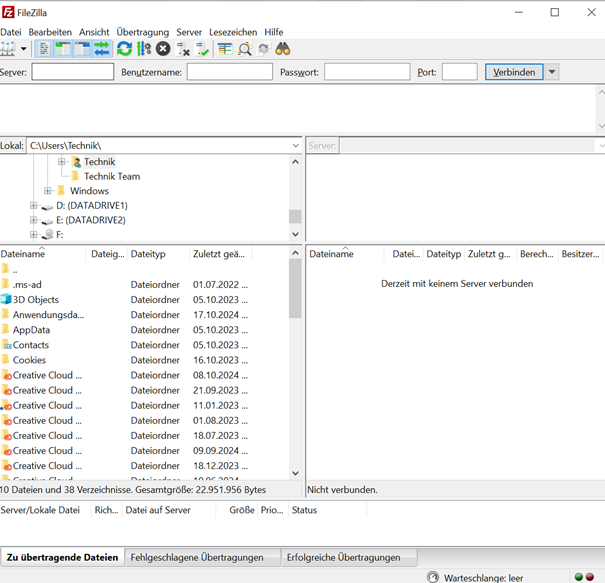Viewport: 605px width, 583px height.
Task: Click the directory comparison icon
Action: [x=245, y=49]
